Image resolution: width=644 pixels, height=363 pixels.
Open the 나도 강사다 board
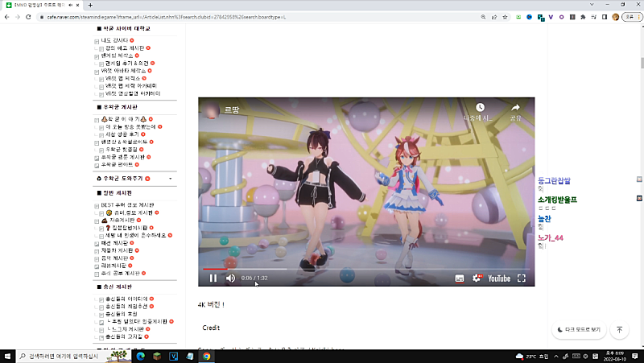[114, 40]
